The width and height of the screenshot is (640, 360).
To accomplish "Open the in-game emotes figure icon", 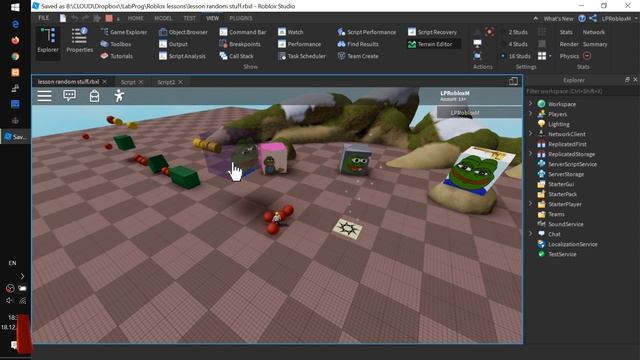I will [119, 96].
